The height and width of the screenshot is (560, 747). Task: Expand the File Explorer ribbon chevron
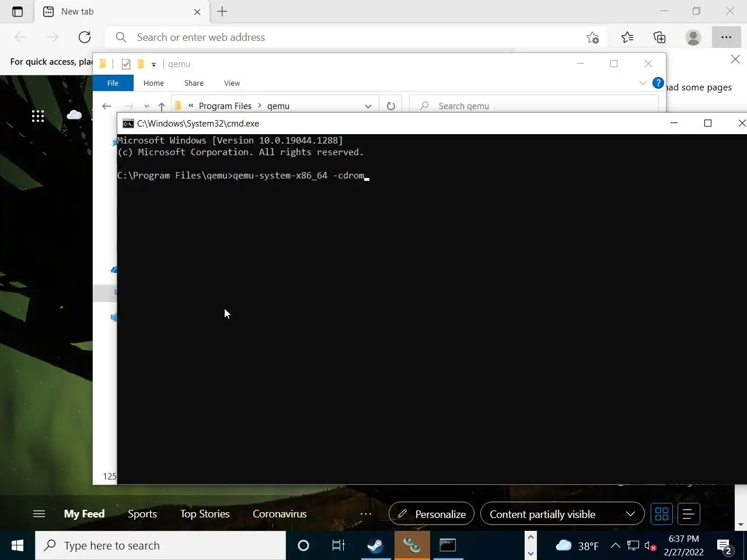click(643, 83)
